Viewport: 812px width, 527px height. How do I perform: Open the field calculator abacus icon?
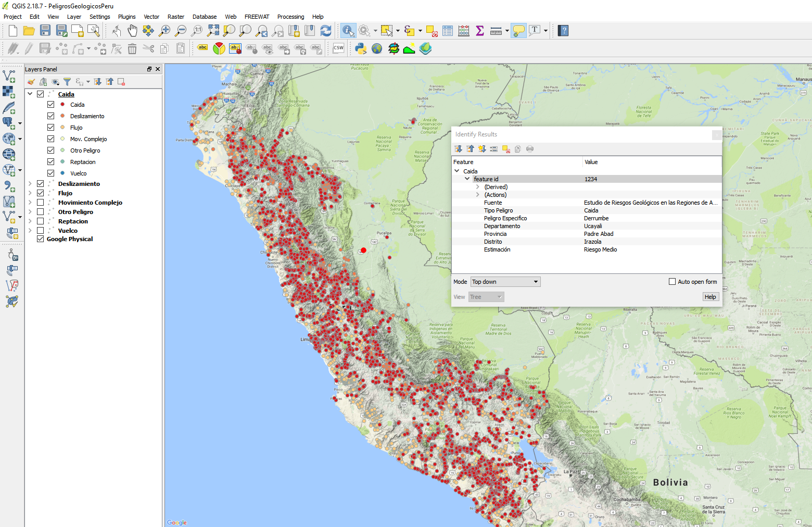tap(464, 31)
